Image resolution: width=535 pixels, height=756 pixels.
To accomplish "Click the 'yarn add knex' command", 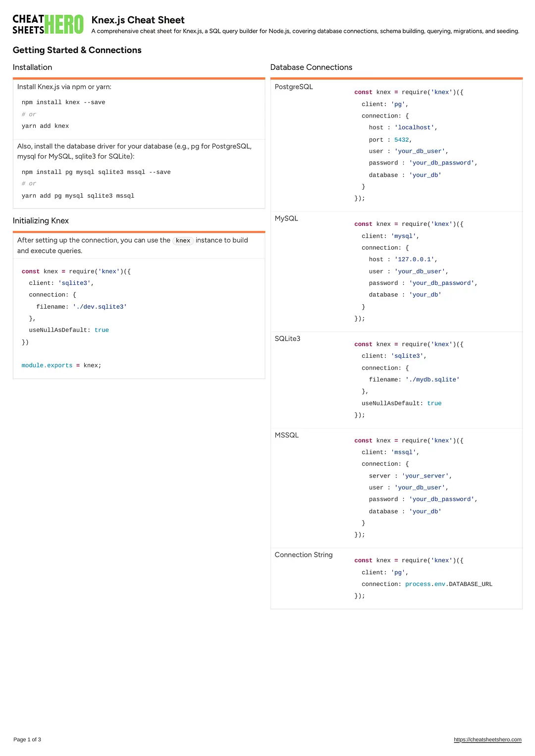I will click(x=45, y=126).
